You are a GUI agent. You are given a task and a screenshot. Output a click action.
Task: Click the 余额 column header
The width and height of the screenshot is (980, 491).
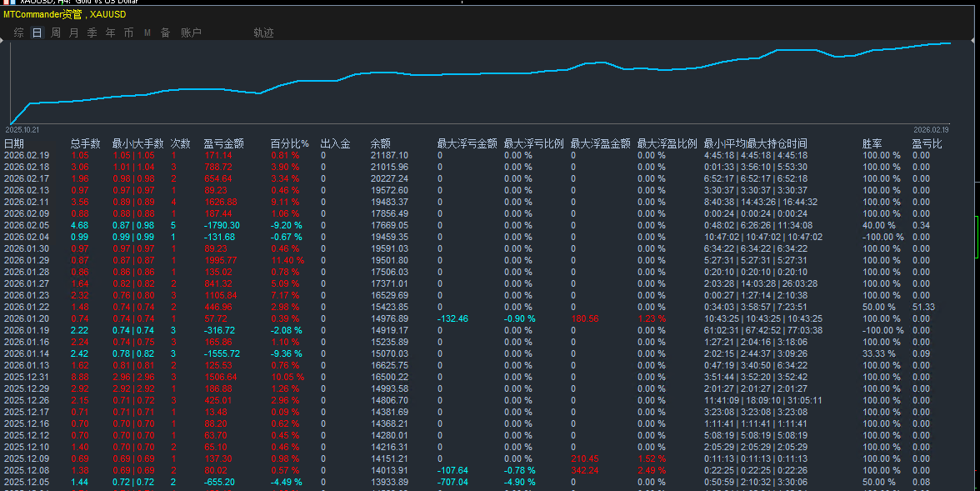click(381, 144)
